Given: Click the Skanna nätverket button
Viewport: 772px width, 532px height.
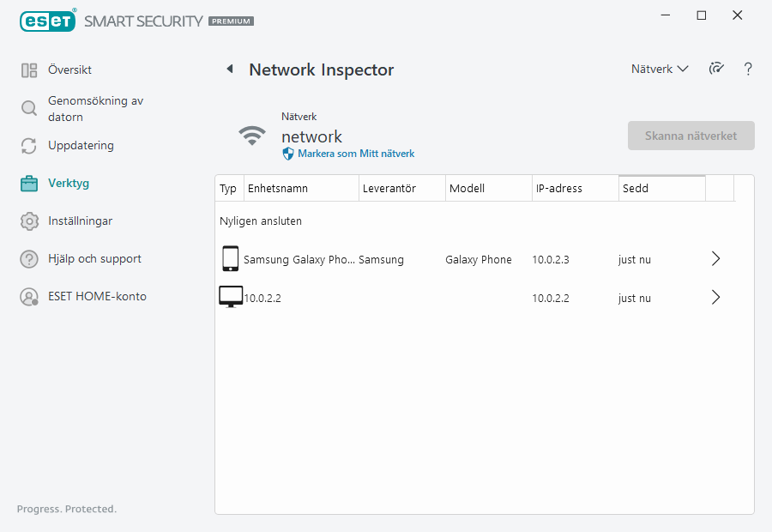Looking at the screenshot, I should 691,136.
